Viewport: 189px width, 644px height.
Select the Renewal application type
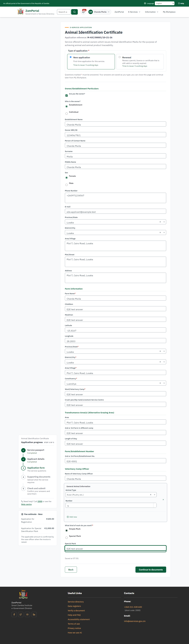(x=120, y=57)
